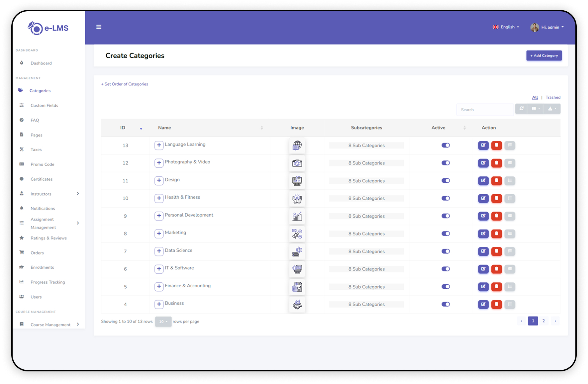Open Custom Fields in sidebar
The width and height of the screenshot is (588, 384).
click(x=44, y=106)
